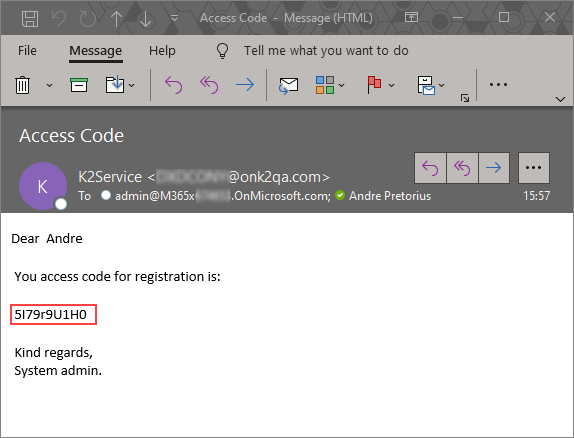The width and height of the screenshot is (574, 438).
Task: Click 'You access code for registration is:' text
Action: (118, 277)
